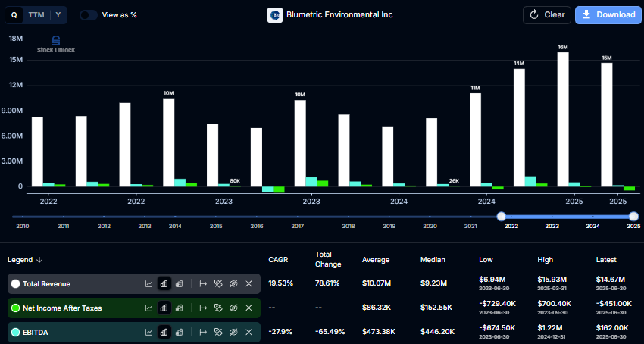Select stacked bar for Net Income After Taxes
Viewport: 644px width, 344px height.
[x=179, y=308]
